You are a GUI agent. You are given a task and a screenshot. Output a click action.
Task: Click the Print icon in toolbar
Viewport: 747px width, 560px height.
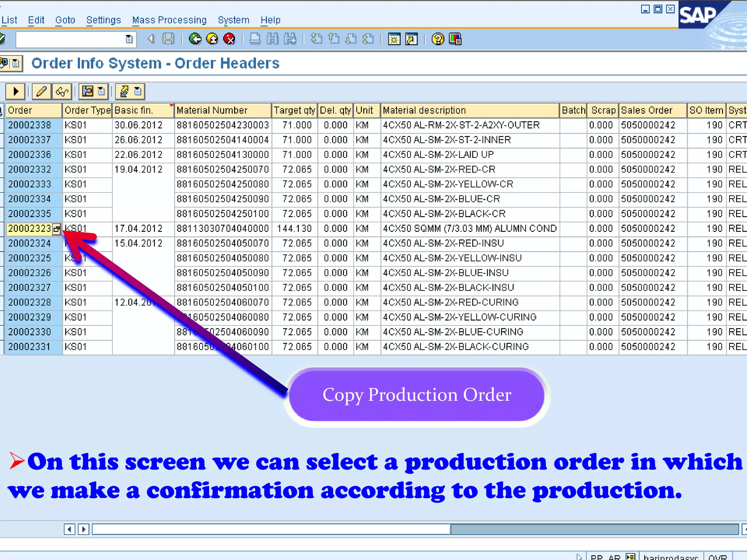click(x=255, y=39)
